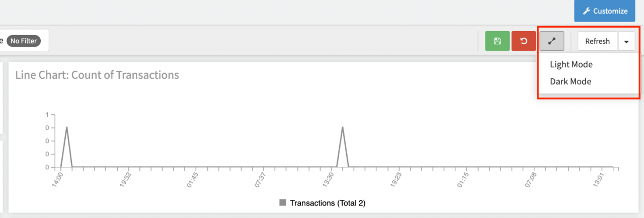Viewport: 644px width, 218px height.
Task: Toggle fullscreen with the expand arrows icon
Action: (552, 41)
